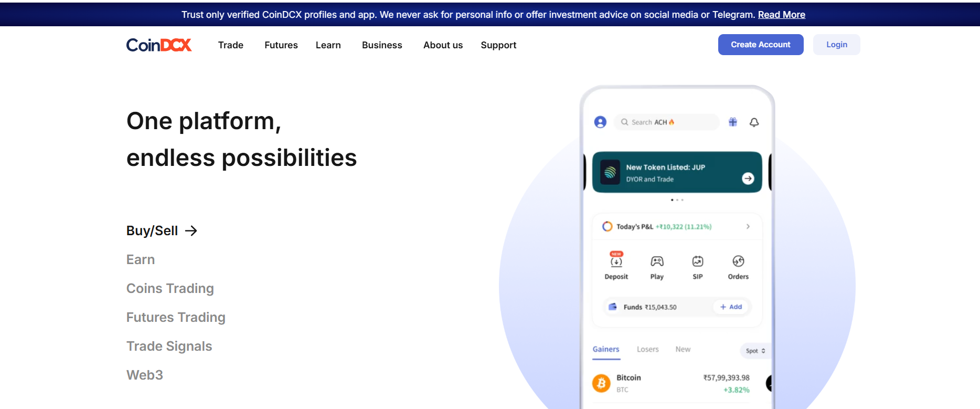980x409 pixels.
Task: Tap the Deposit icon
Action: pyautogui.click(x=616, y=261)
